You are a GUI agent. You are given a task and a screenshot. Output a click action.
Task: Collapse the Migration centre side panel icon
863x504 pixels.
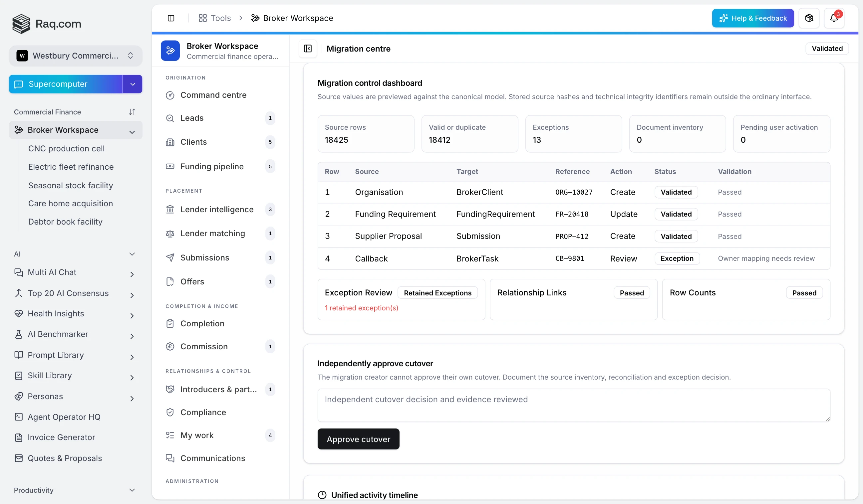[308, 49]
